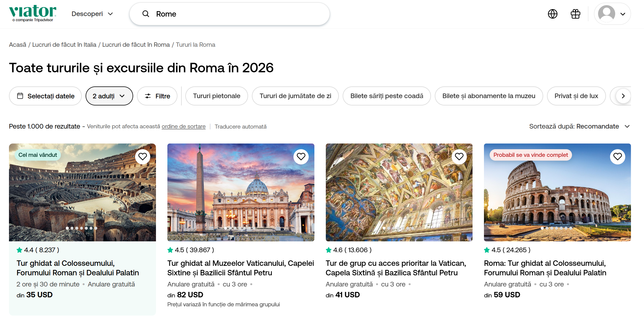Click the search magnifier icon

click(146, 14)
